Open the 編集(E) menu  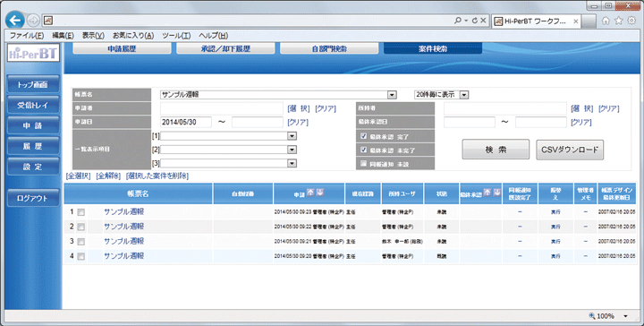(63, 36)
